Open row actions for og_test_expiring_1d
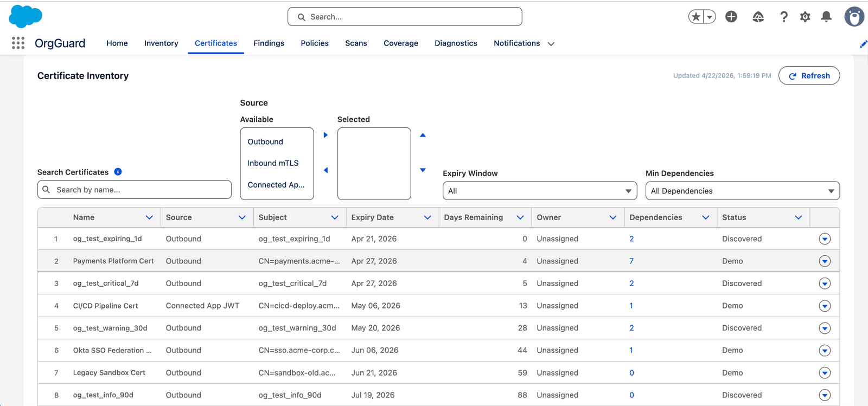The height and width of the screenshot is (406, 868). point(825,239)
